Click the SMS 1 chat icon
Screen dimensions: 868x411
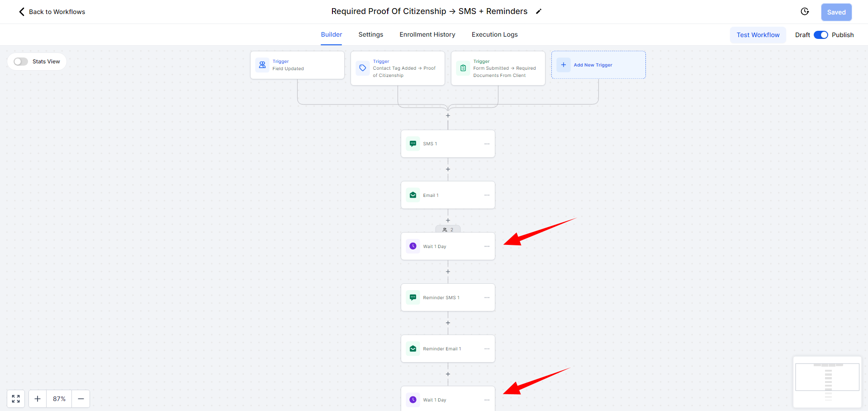point(413,144)
